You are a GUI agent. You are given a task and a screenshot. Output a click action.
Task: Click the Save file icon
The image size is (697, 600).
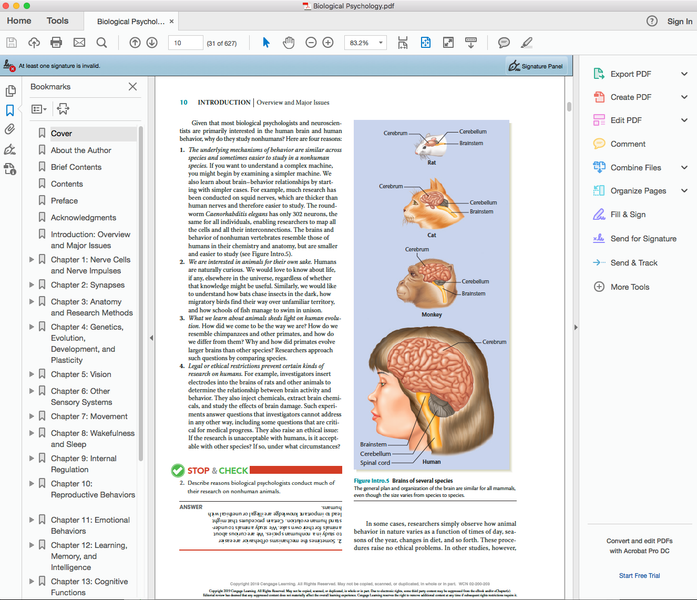(12, 43)
